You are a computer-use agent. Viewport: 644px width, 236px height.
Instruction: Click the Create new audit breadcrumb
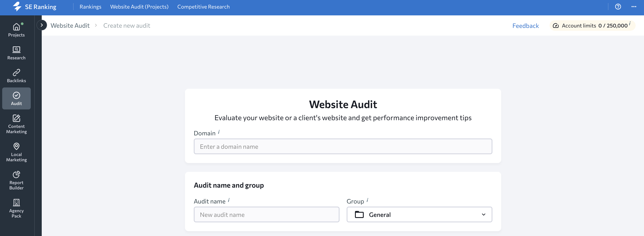point(127,25)
